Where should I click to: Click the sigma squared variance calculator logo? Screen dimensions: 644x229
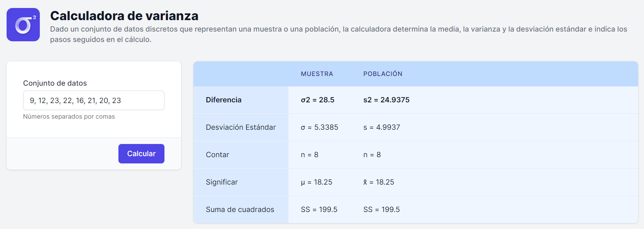click(23, 25)
